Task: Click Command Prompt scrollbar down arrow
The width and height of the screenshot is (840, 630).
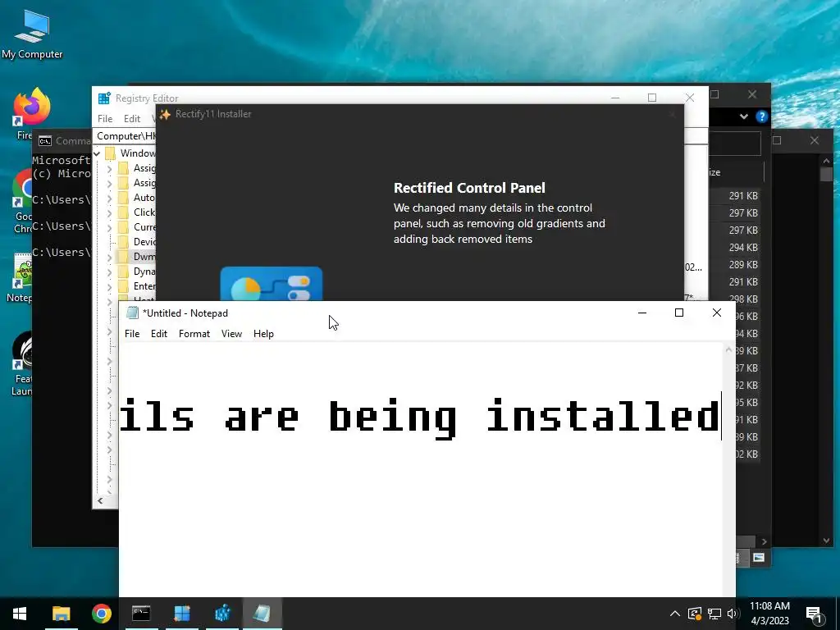Action: [x=826, y=541]
